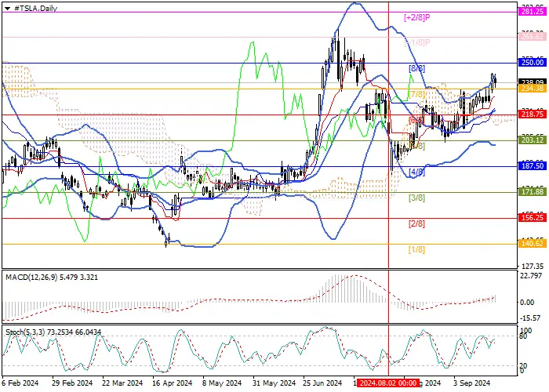Image resolution: width=549 pixels, height=392 pixels.
Task: Click the [8/8] Murrey level label
Action: point(417,69)
